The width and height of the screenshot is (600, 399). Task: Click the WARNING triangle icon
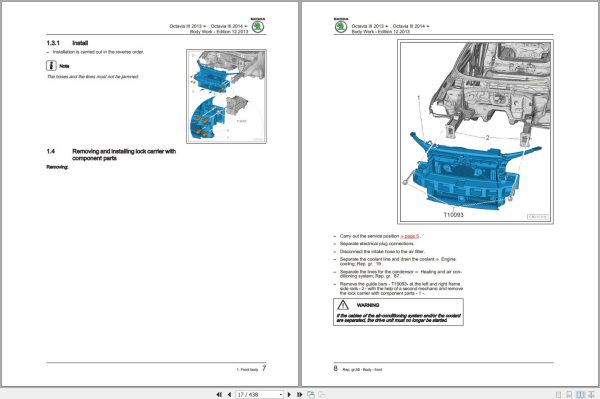(343, 305)
